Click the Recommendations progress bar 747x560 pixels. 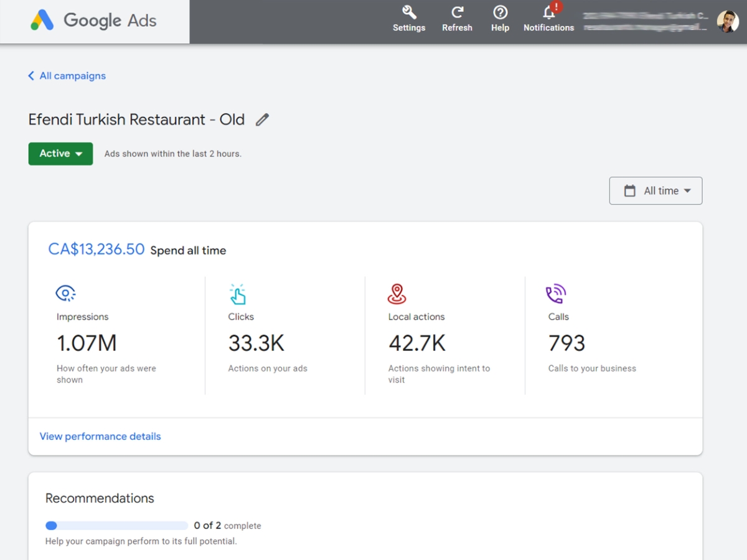pyautogui.click(x=116, y=525)
